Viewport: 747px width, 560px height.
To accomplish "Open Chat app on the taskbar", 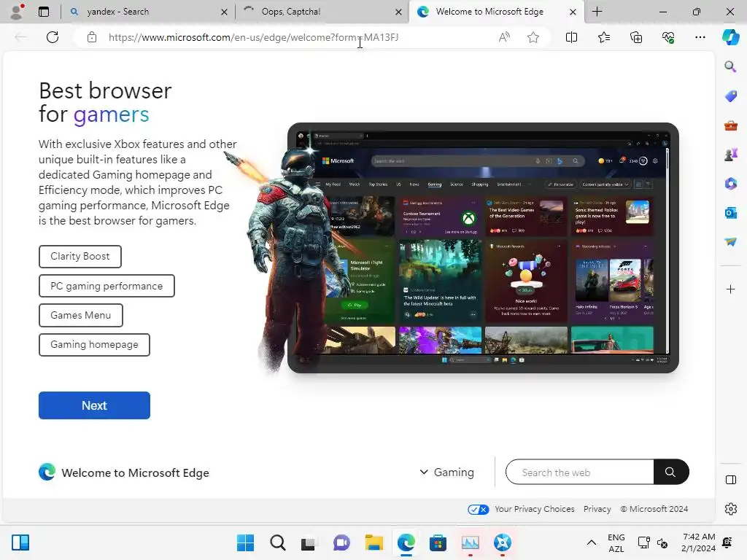I will tap(341, 542).
